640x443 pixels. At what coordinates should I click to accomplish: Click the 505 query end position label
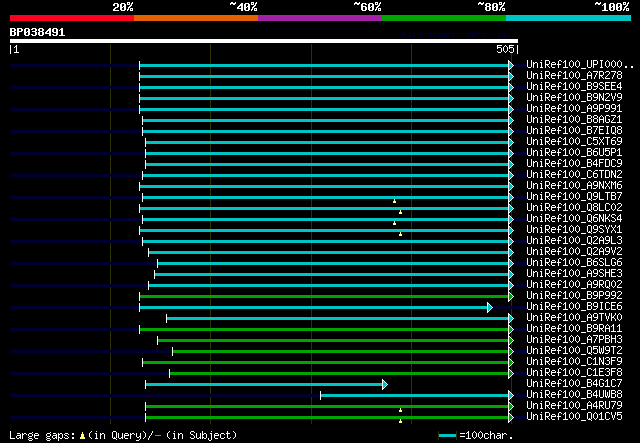point(505,49)
